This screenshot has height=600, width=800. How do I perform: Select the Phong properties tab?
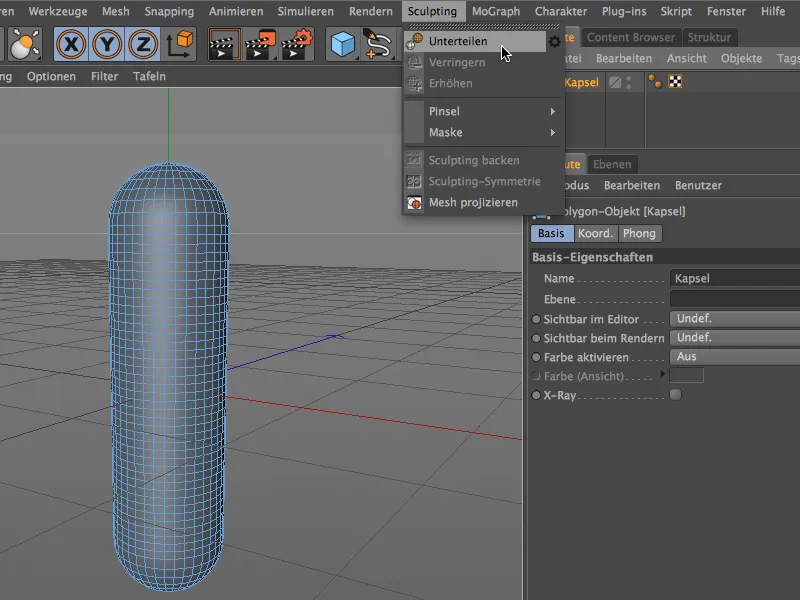pyautogui.click(x=639, y=234)
